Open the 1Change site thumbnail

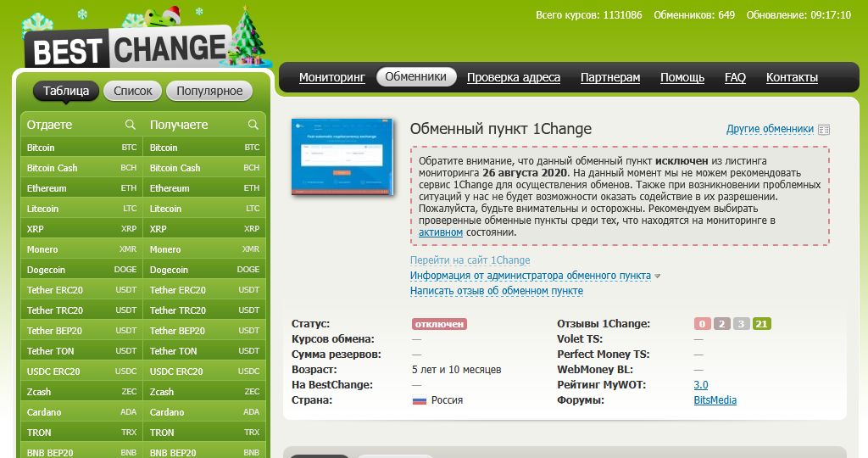point(342,158)
